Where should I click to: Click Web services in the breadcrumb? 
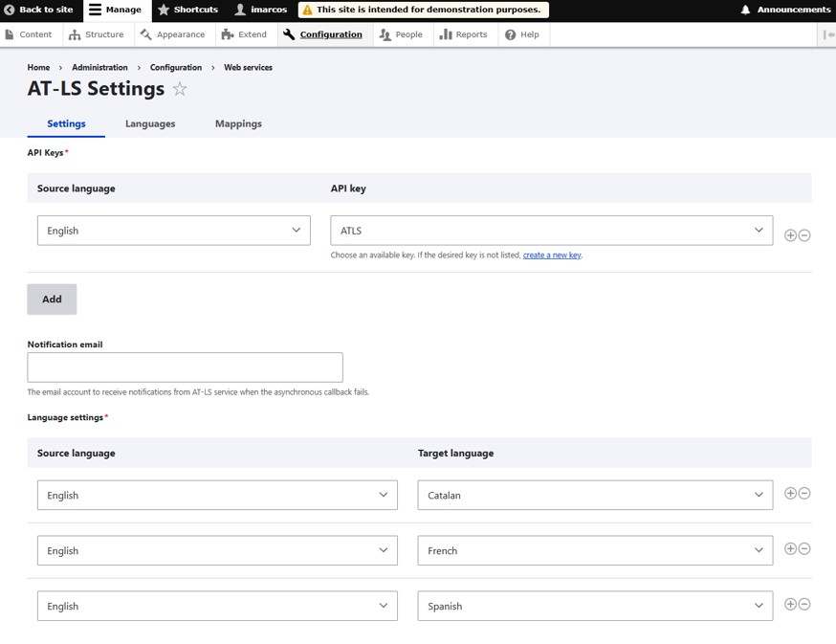point(248,68)
